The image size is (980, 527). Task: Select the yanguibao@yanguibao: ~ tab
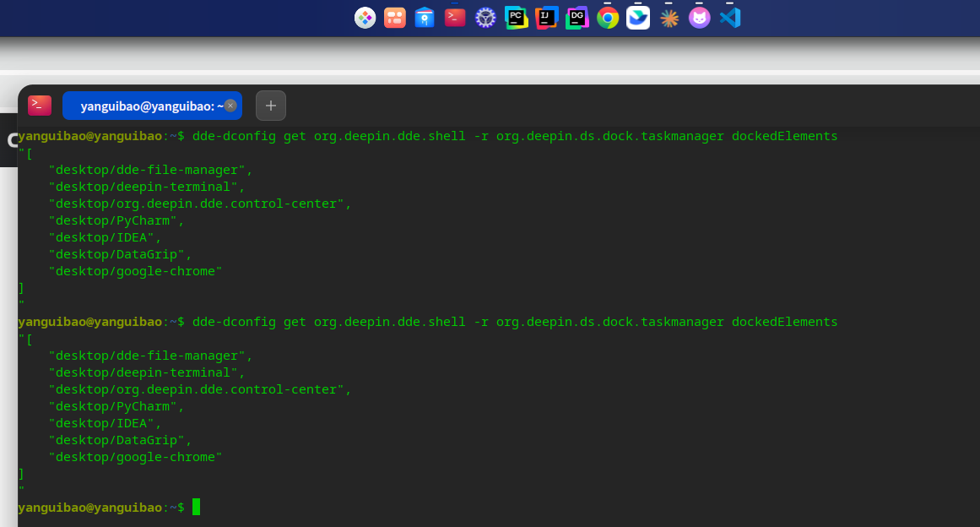click(x=152, y=106)
